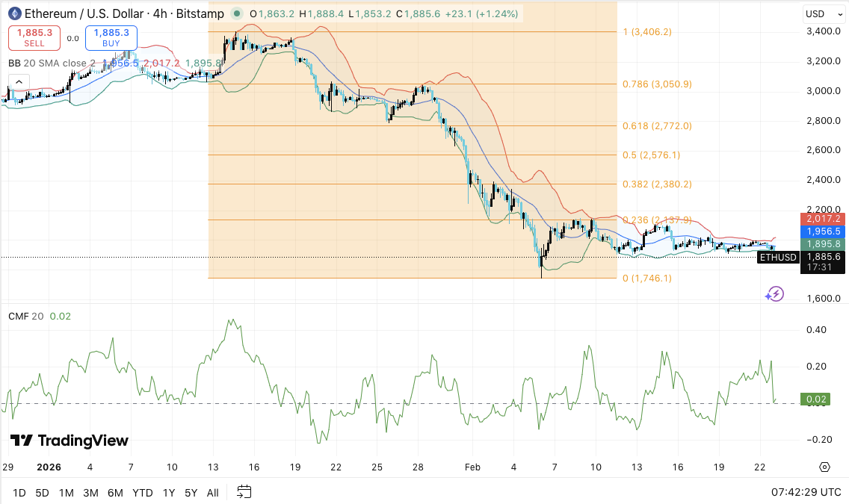Click the purple lightning flash icon
This screenshot has height=504, width=849.
[774, 293]
